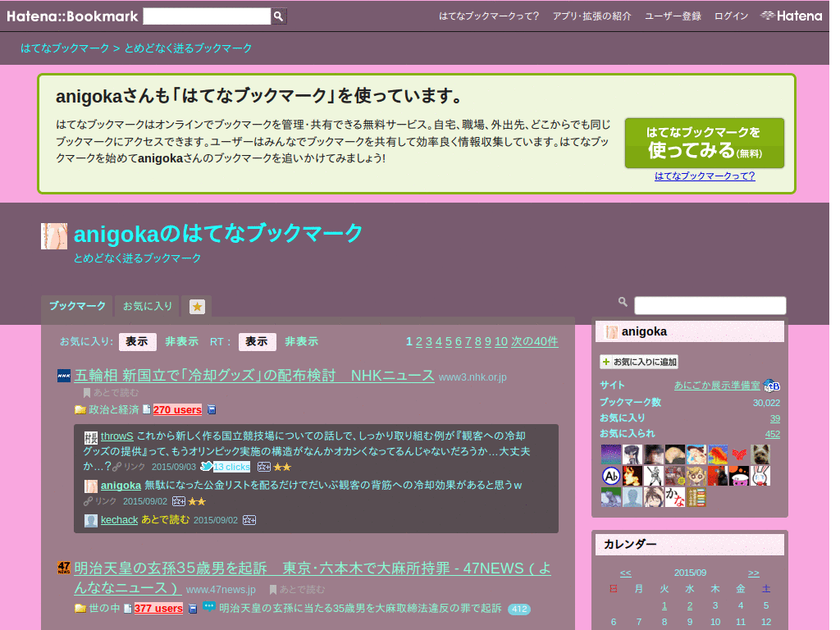Open the 270 users link
The height and width of the screenshot is (630, 840).
point(178,409)
